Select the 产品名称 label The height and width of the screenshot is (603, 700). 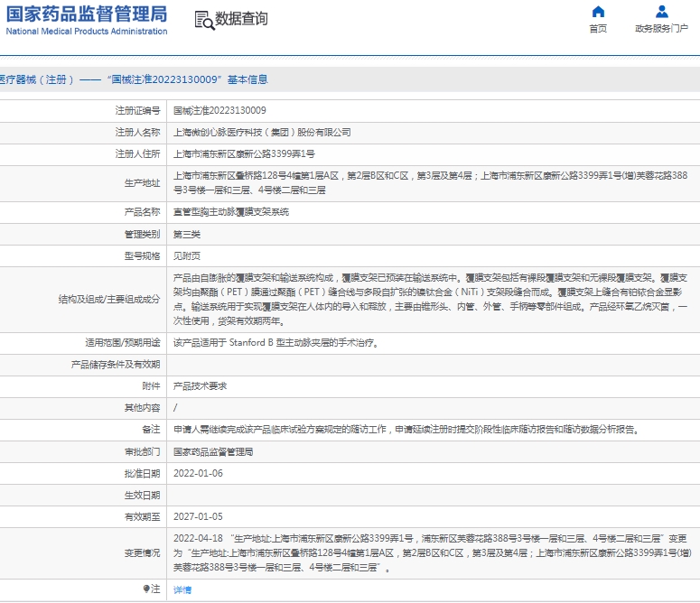[142, 212]
